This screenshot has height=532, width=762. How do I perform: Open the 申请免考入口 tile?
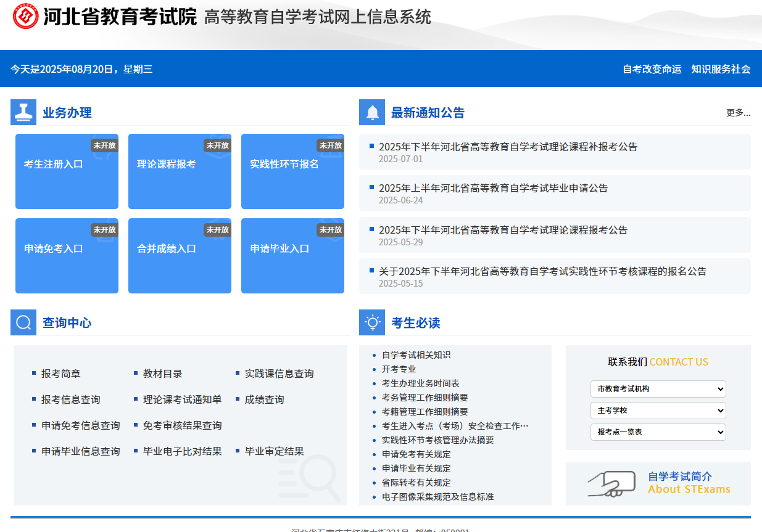tap(67, 256)
